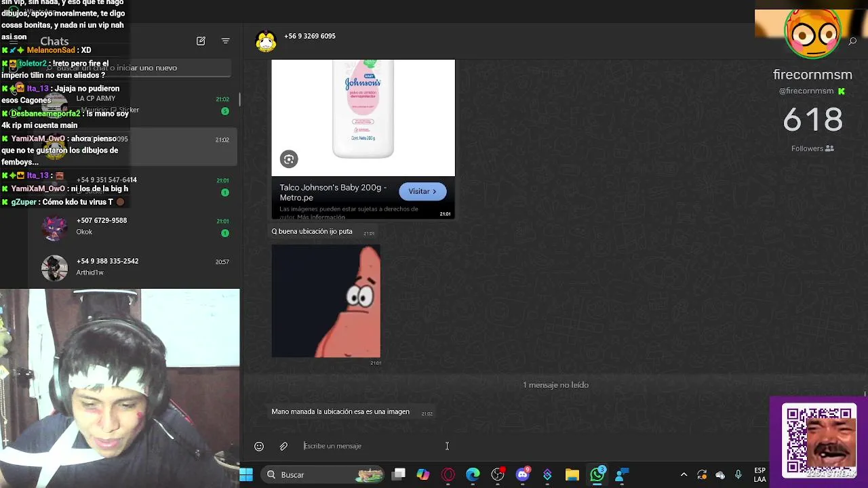Click "1 mensaje no leído" divider label
The height and width of the screenshot is (488, 868).
coord(555,385)
